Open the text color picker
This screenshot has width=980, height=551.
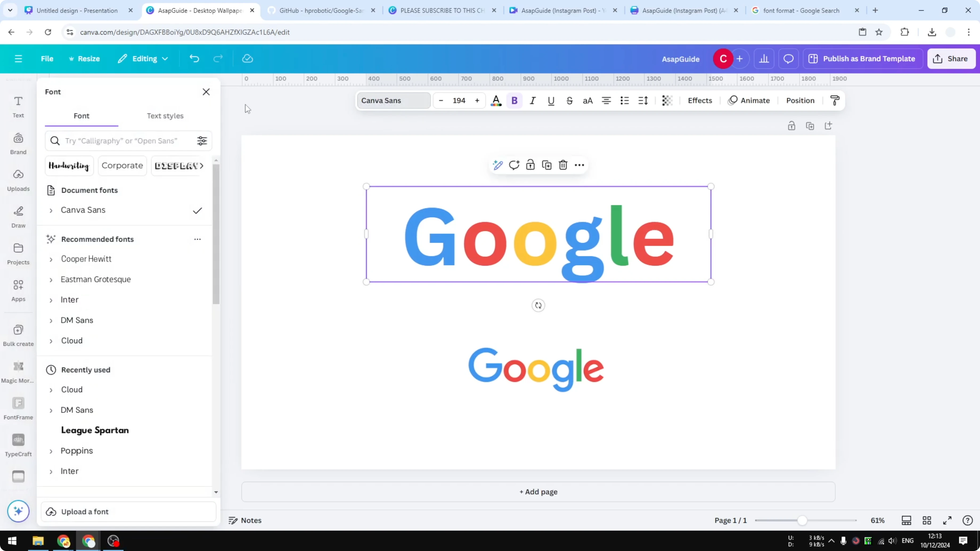coord(496,100)
